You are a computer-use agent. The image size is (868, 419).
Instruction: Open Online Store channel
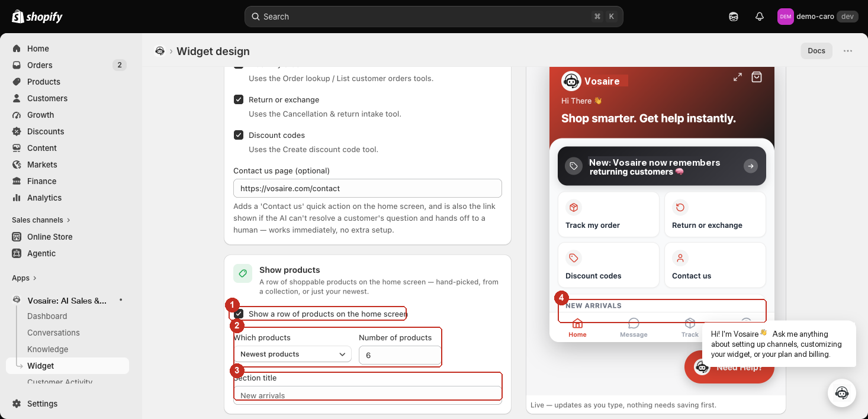click(x=50, y=237)
